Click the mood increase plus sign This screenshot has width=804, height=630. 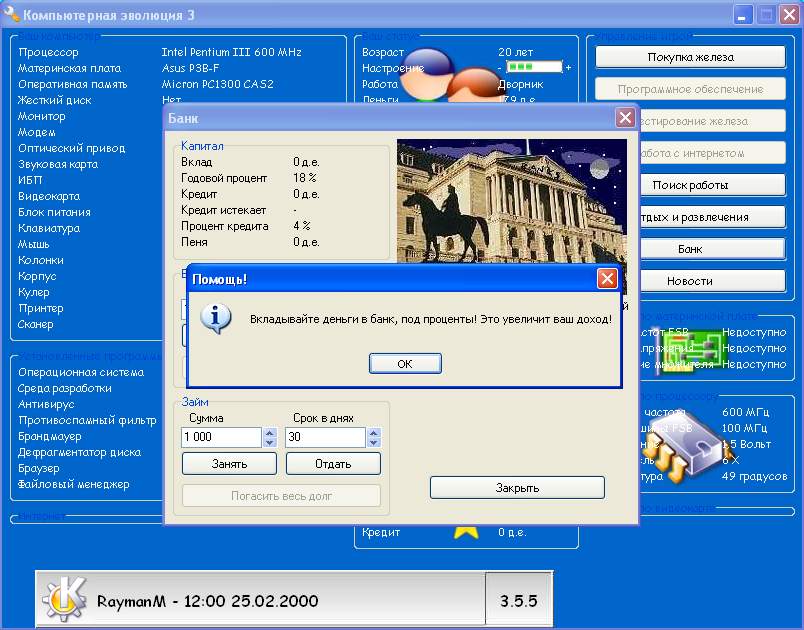tap(568, 67)
